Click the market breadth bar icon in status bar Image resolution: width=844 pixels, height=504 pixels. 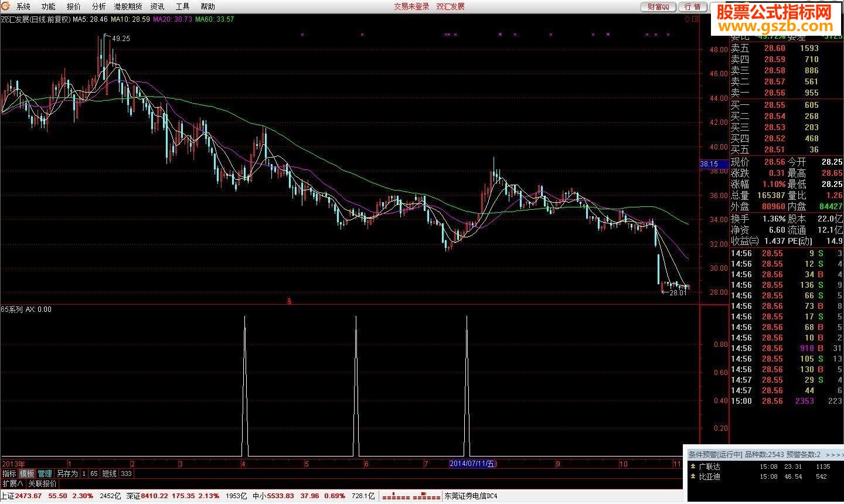point(410,496)
